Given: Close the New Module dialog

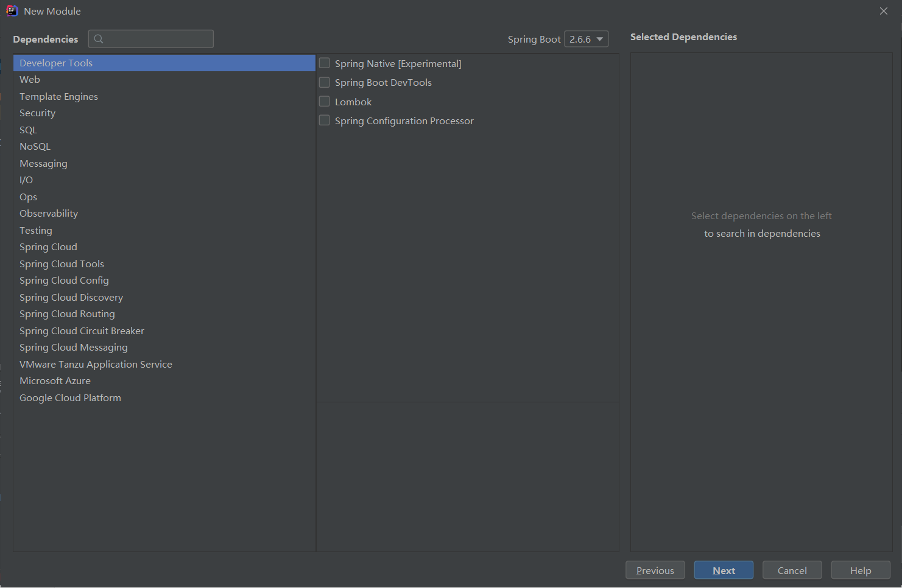Looking at the screenshot, I should pyautogui.click(x=884, y=11).
